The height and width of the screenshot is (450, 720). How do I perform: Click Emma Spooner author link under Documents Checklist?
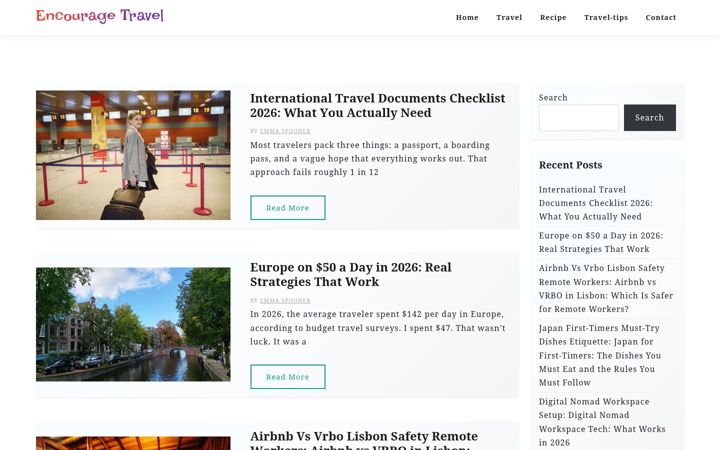(x=285, y=131)
